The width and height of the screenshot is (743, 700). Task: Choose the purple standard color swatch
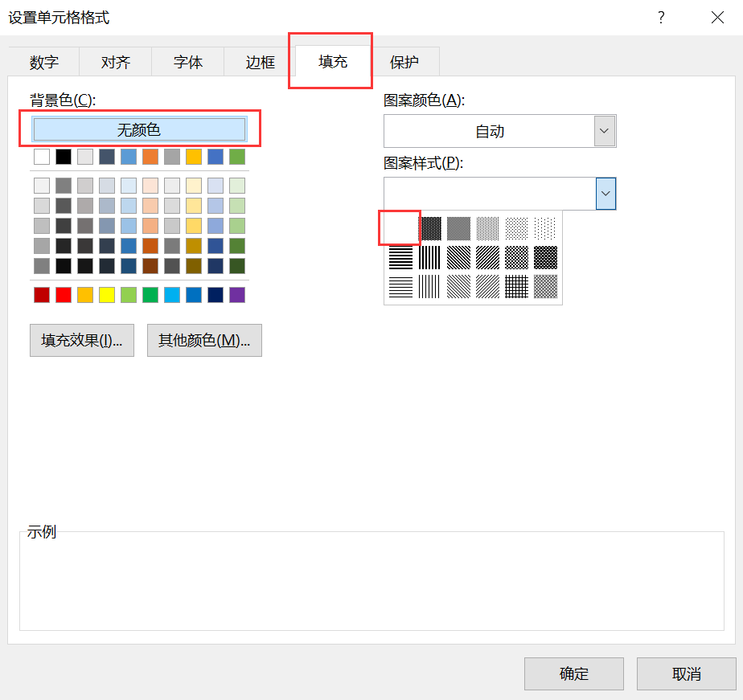coord(237,295)
